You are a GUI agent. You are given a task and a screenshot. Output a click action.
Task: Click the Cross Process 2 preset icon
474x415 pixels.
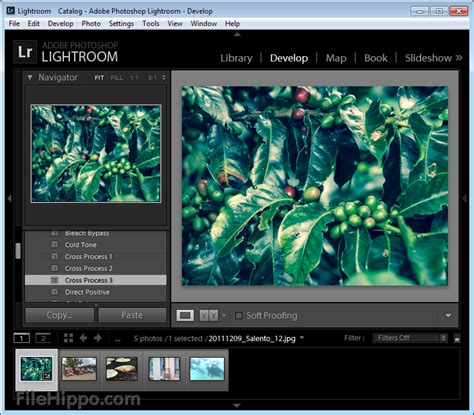(x=54, y=268)
